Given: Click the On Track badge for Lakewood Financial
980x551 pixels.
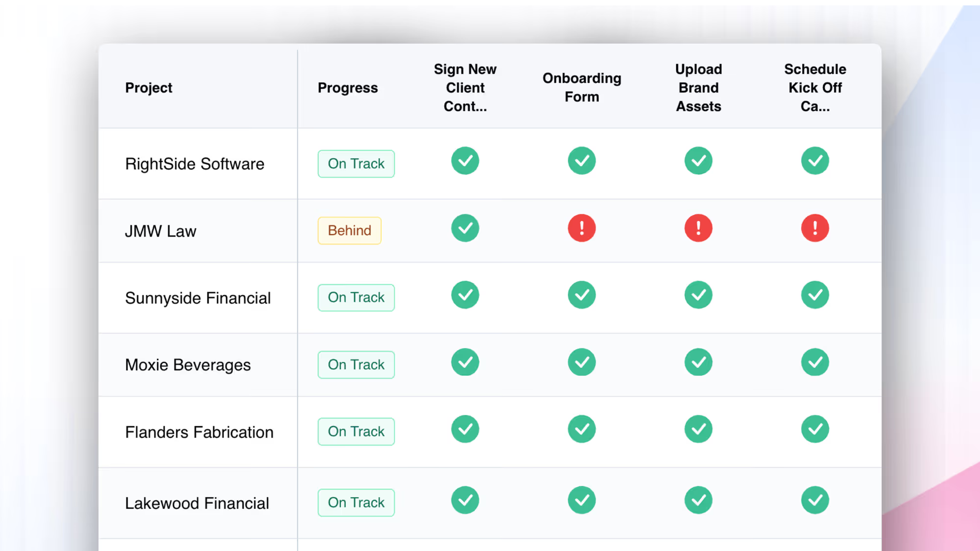Looking at the screenshot, I should point(356,503).
